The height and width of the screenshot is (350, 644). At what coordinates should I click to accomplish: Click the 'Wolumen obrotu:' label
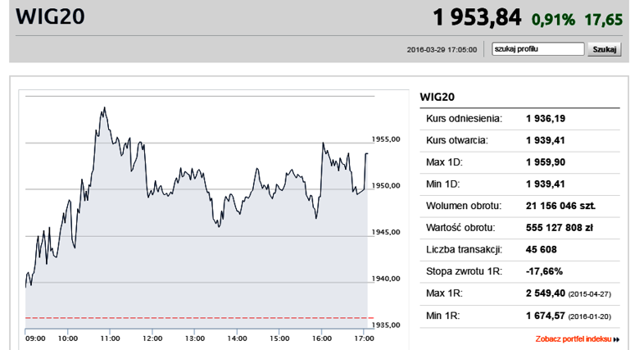pos(464,206)
